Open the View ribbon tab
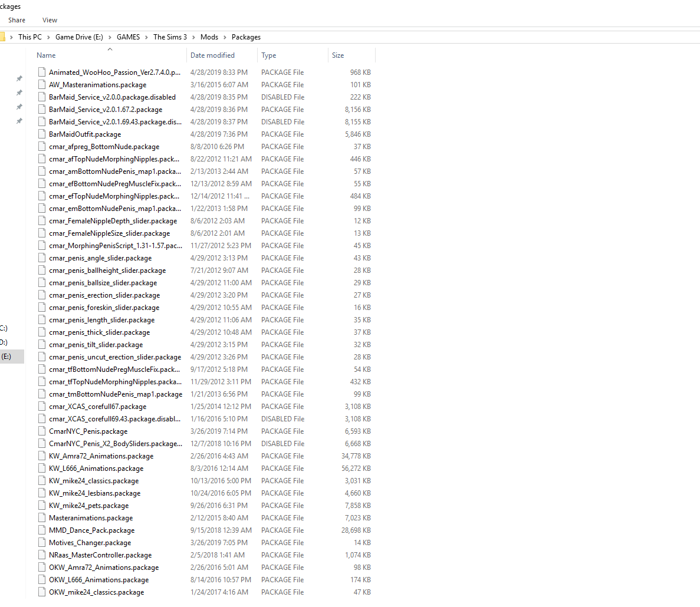Viewport: 700px width, 607px height. (50, 20)
